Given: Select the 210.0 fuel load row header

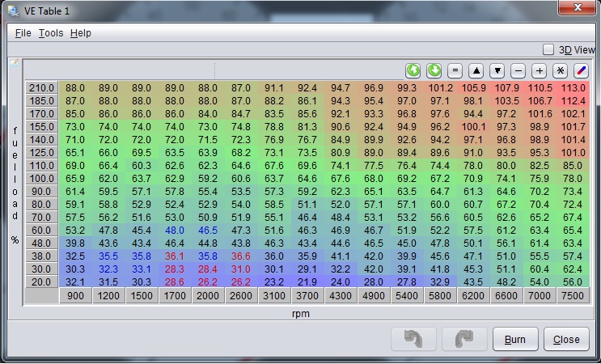Looking at the screenshot, I should 41,88.
